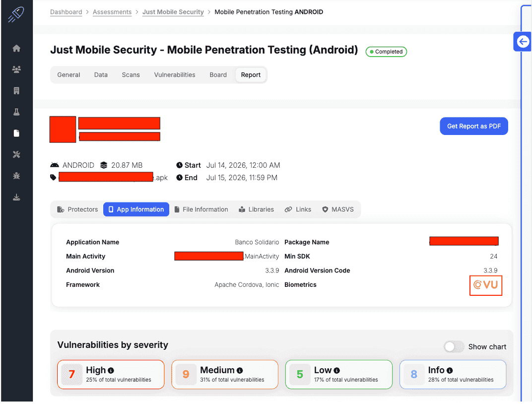Open the flask assessments sidebar icon
This screenshot has height=404, width=532.
(16, 112)
